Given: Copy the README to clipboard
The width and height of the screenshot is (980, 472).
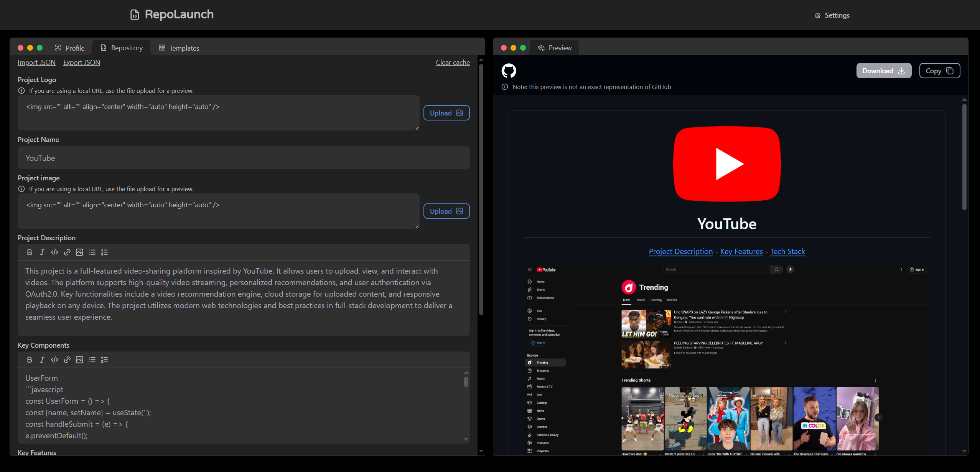Looking at the screenshot, I should pyautogui.click(x=939, y=71).
